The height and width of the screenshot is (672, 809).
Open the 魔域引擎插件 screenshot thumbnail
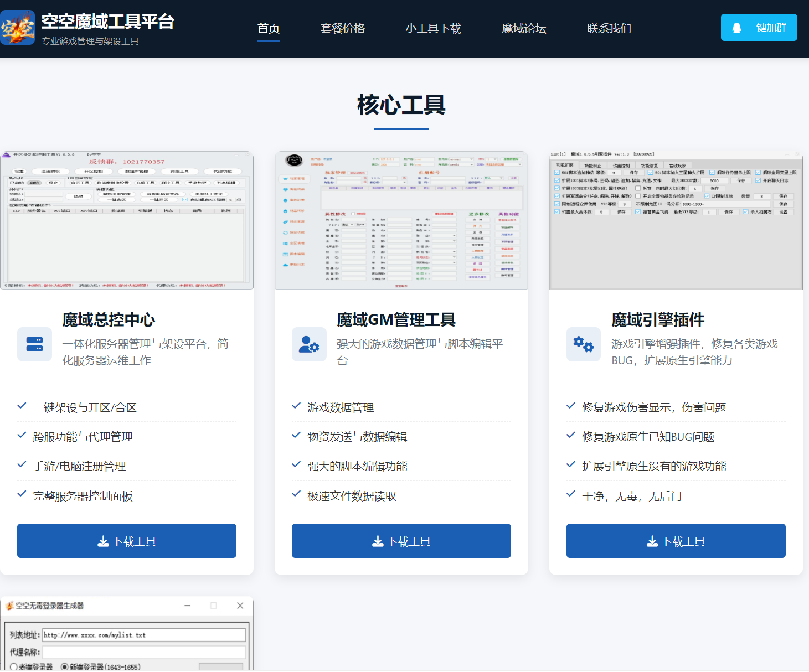pyautogui.click(x=676, y=220)
